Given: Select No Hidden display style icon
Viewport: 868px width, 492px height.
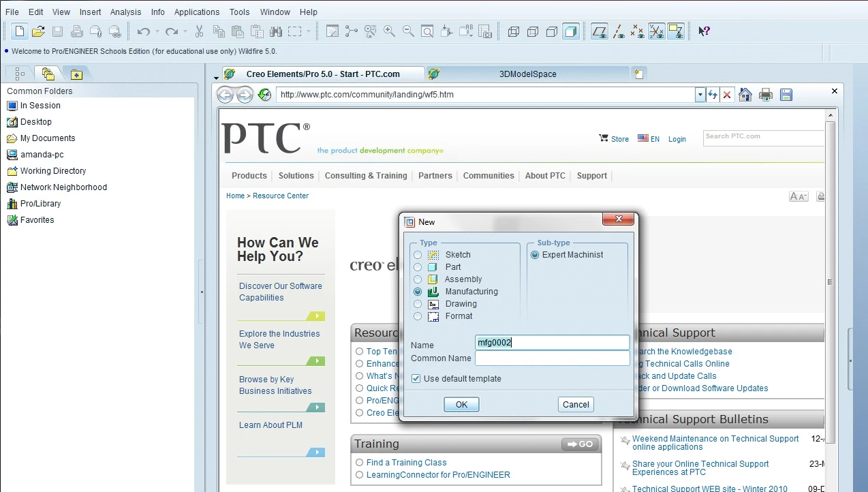Looking at the screenshot, I should 552,31.
